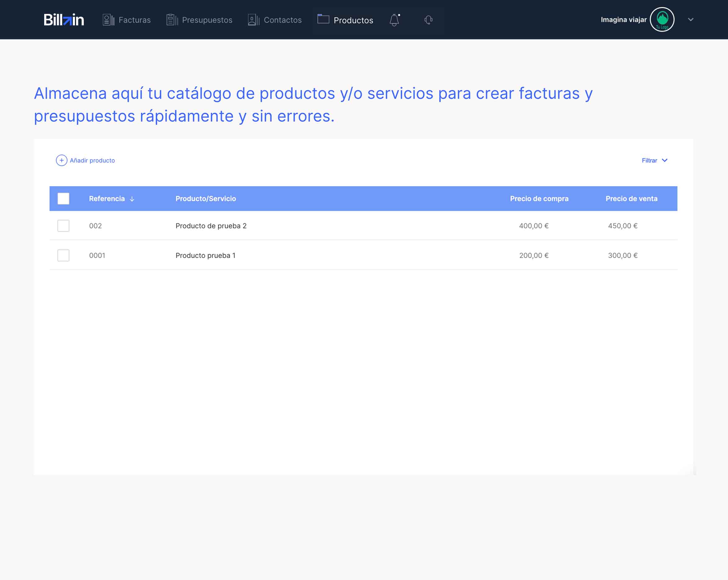The height and width of the screenshot is (580, 728).
Task: Toggle the select-all checkbox in header
Action: pyautogui.click(x=64, y=199)
